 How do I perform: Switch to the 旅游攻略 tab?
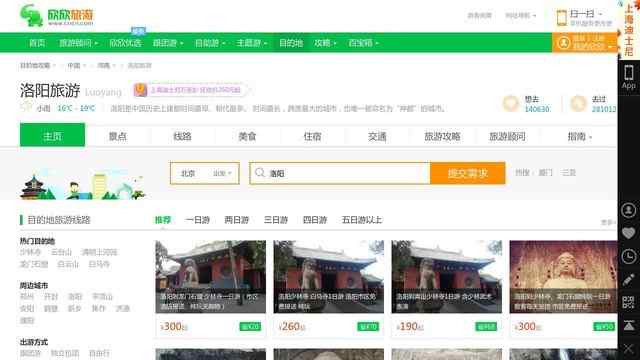(442, 136)
